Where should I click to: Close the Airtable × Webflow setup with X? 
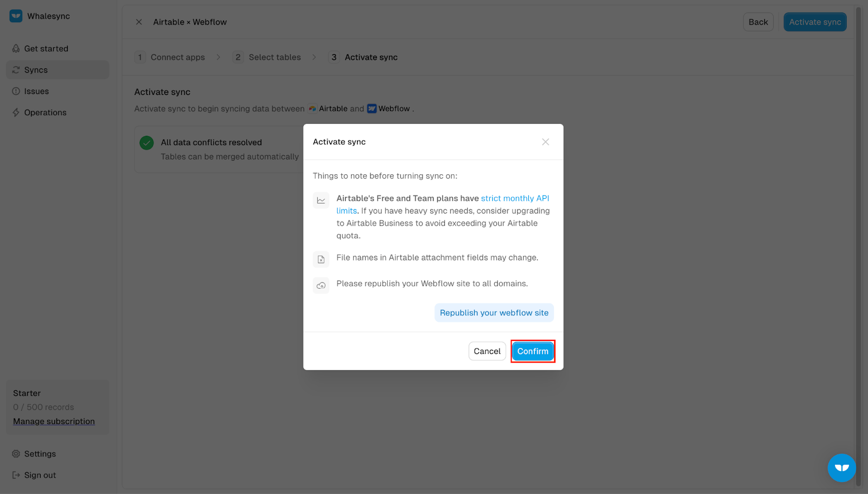point(139,22)
